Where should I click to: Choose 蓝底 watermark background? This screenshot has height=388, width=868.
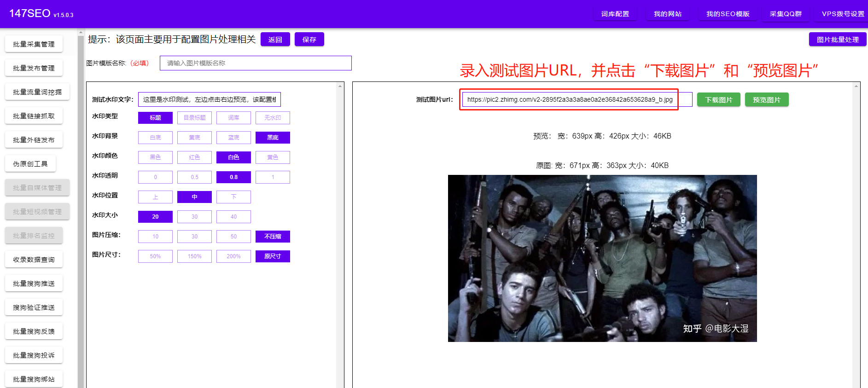coord(233,138)
